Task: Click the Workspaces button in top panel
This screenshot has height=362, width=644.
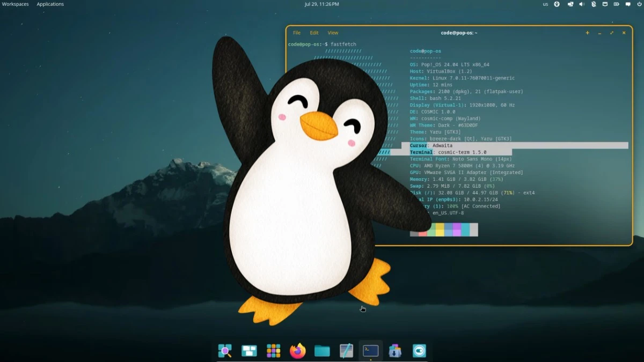Action: (16, 4)
